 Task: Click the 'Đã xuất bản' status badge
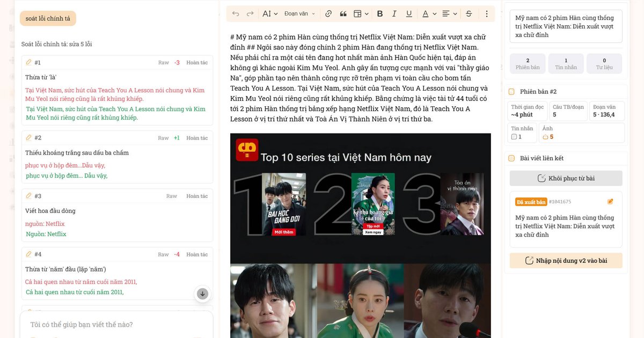531,202
